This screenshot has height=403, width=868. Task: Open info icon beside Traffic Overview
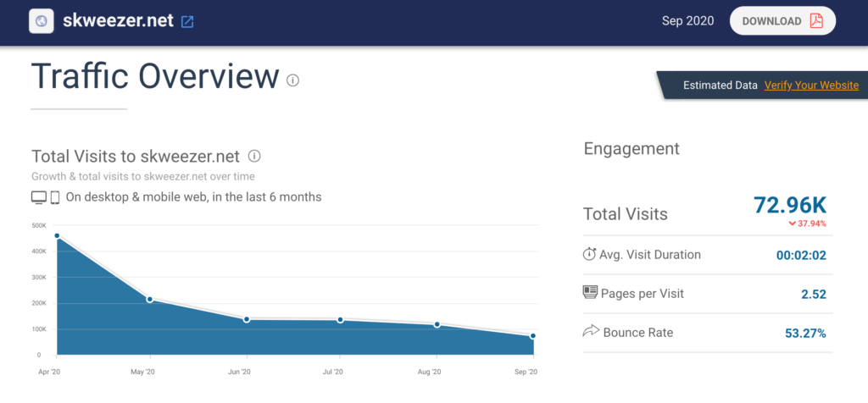[292, 80]
